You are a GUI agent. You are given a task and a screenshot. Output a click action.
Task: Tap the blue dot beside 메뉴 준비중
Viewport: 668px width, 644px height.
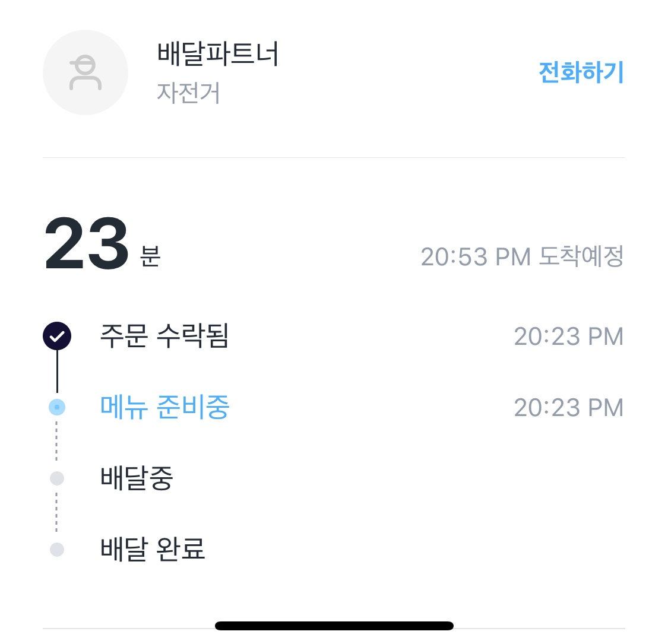57,407
